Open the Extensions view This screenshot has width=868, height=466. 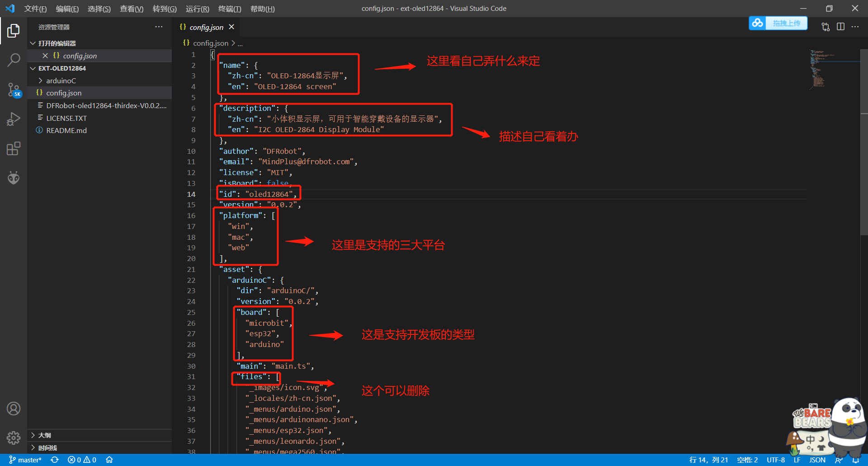14,148
